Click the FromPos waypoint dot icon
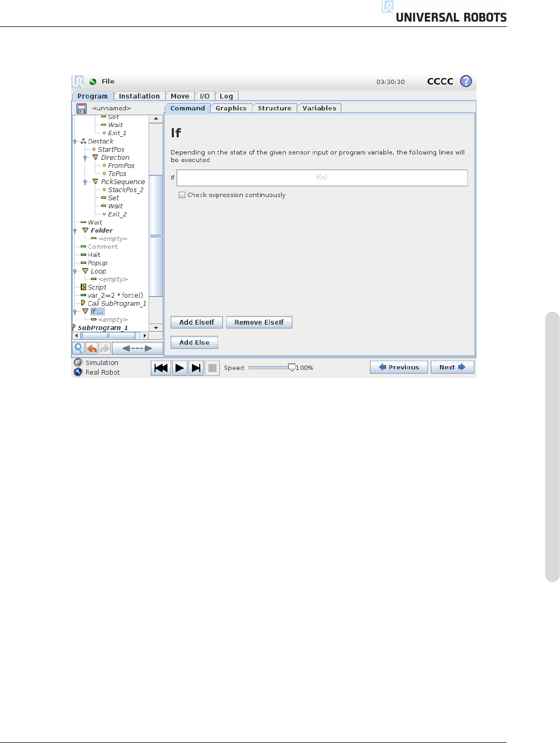The height and width of the screenshot is (743, 560). click(x=104, y=165)
